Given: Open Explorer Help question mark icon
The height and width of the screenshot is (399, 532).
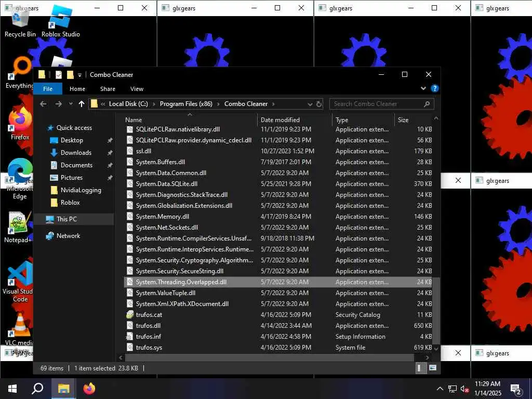Looking at the screenshot, I should [x=435, y=88].
